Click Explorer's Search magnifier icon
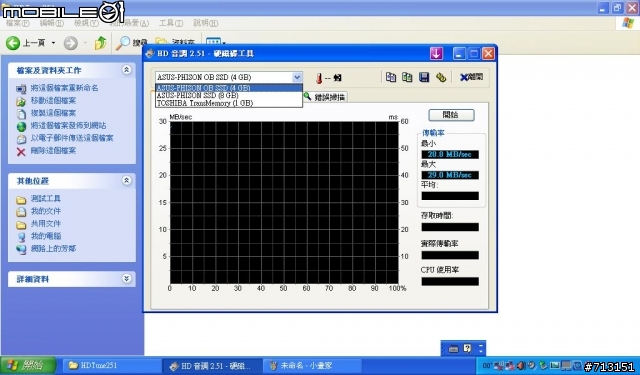 (122, 42)
